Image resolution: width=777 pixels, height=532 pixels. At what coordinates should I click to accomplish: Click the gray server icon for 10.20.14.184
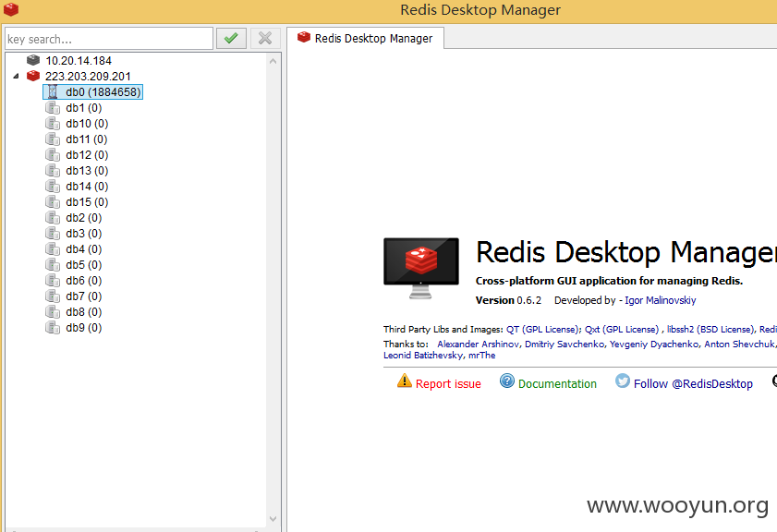[x=33, y=60]
